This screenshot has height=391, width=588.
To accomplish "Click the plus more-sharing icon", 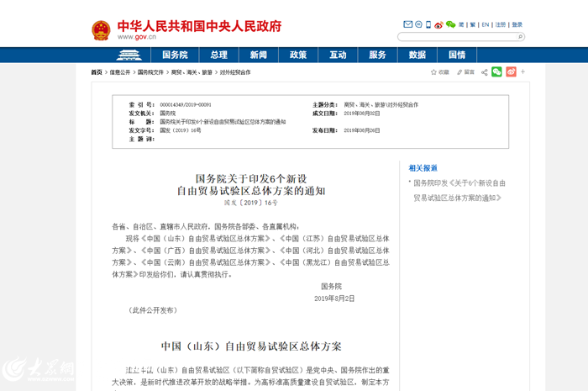I will (522, 71).
